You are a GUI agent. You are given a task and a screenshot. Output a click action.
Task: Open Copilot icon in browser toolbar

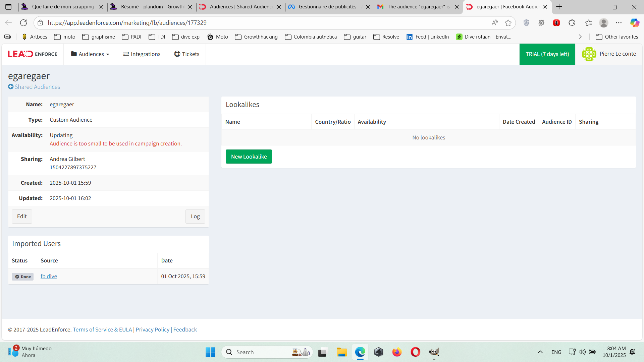tap(635, 23)
